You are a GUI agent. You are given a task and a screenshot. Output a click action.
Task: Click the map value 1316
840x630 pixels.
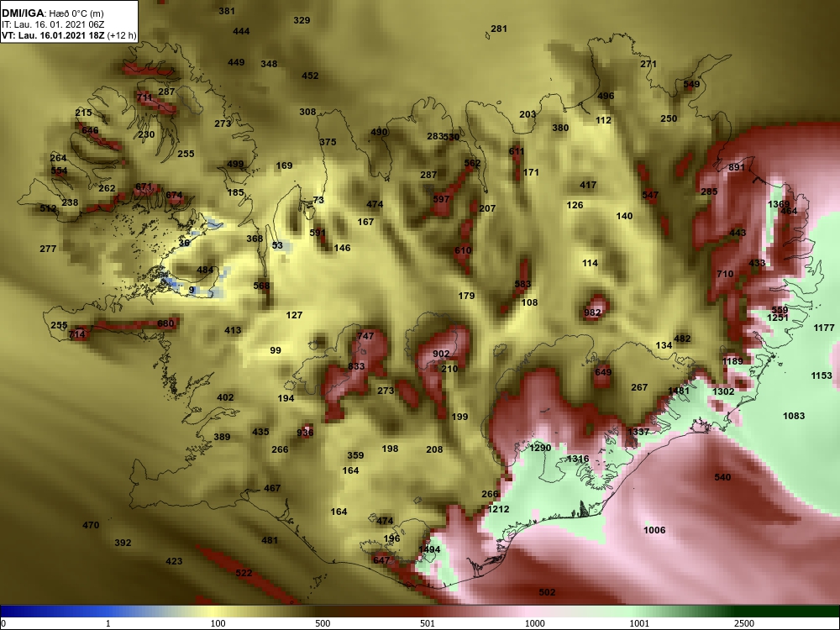pyautogui.click(x=578, y=459)
